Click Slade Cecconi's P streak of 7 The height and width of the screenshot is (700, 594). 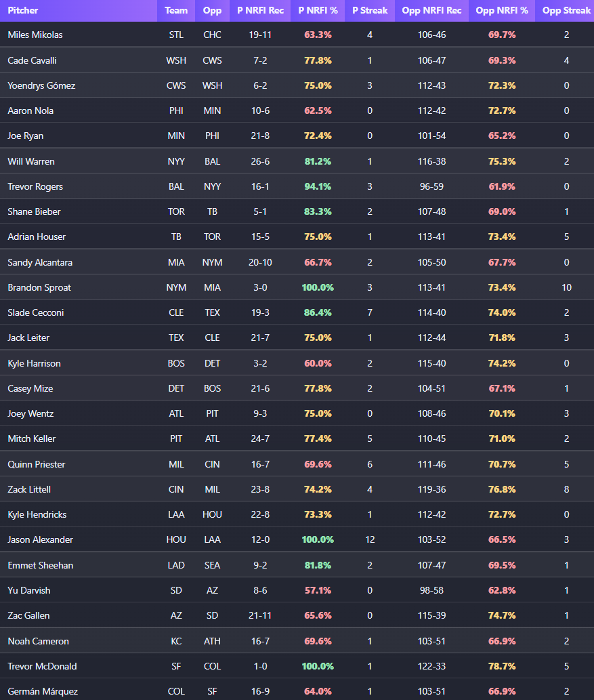pos(370,312)
